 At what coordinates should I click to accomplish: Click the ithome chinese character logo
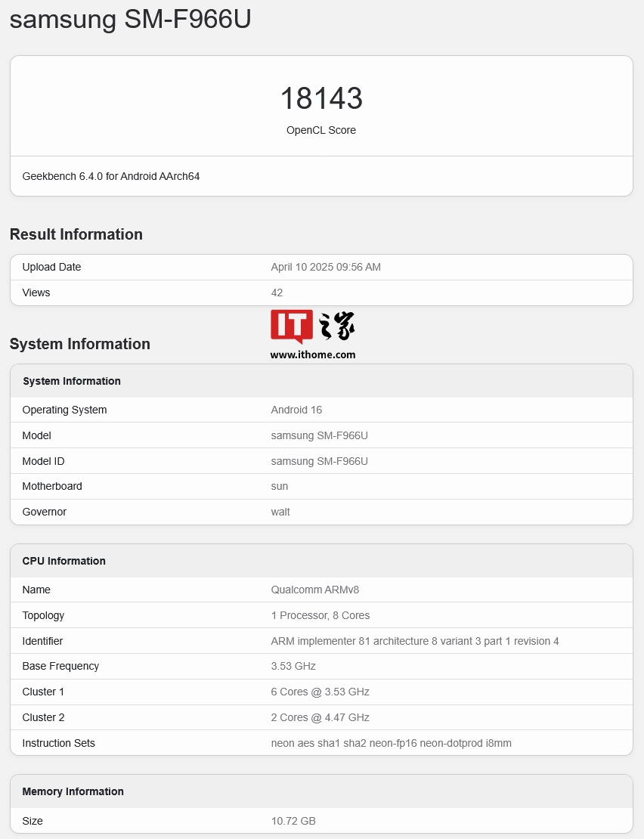pyautogui.click(x=336, y=326)
